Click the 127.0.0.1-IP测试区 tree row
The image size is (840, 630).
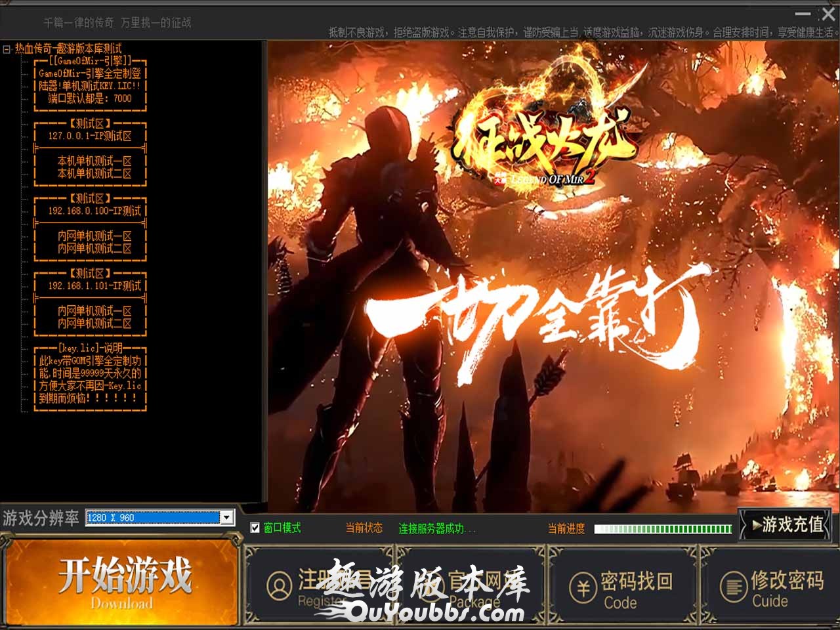click(x=90, y=136)
